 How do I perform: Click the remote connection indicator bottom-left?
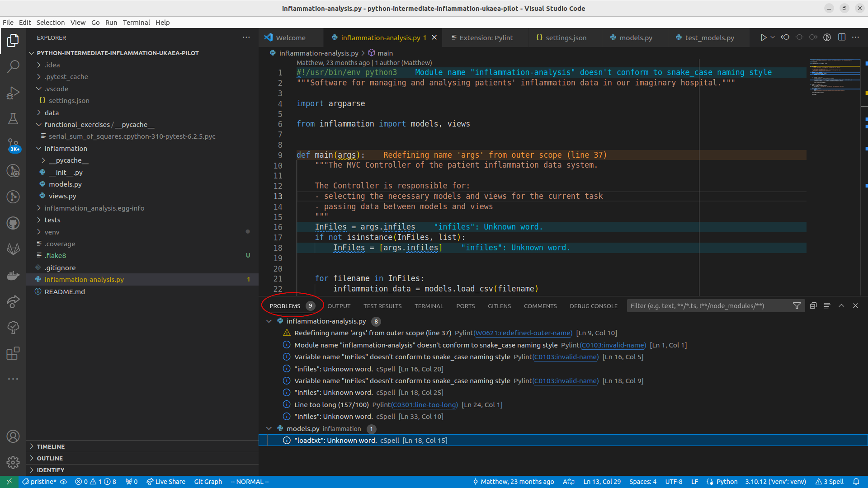[x=9, y=482]
